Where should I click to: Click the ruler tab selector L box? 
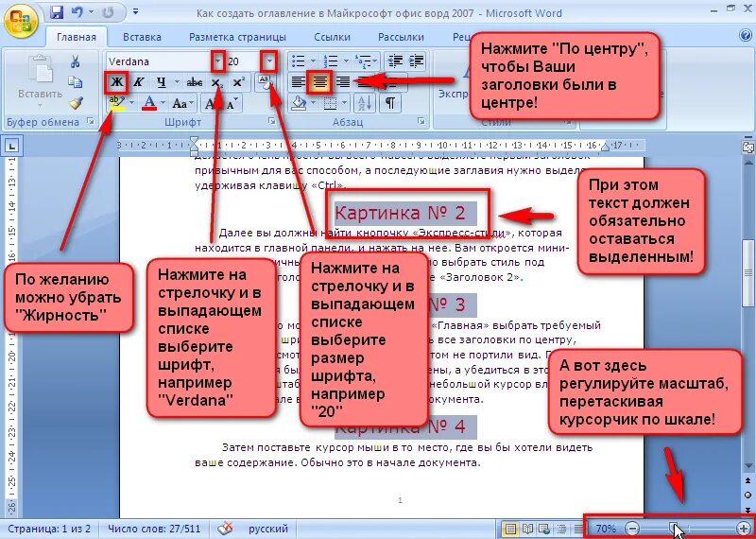point(12,145)
